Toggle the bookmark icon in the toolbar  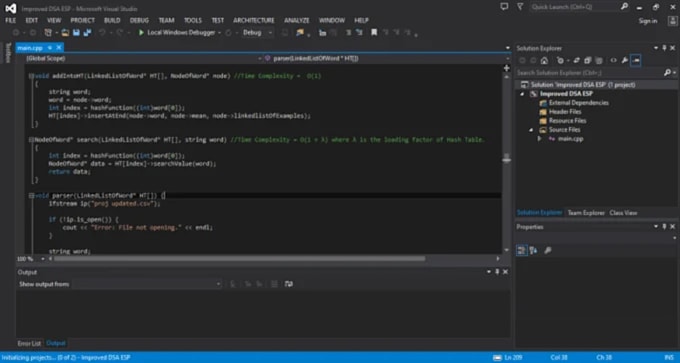tap(374, 33)
